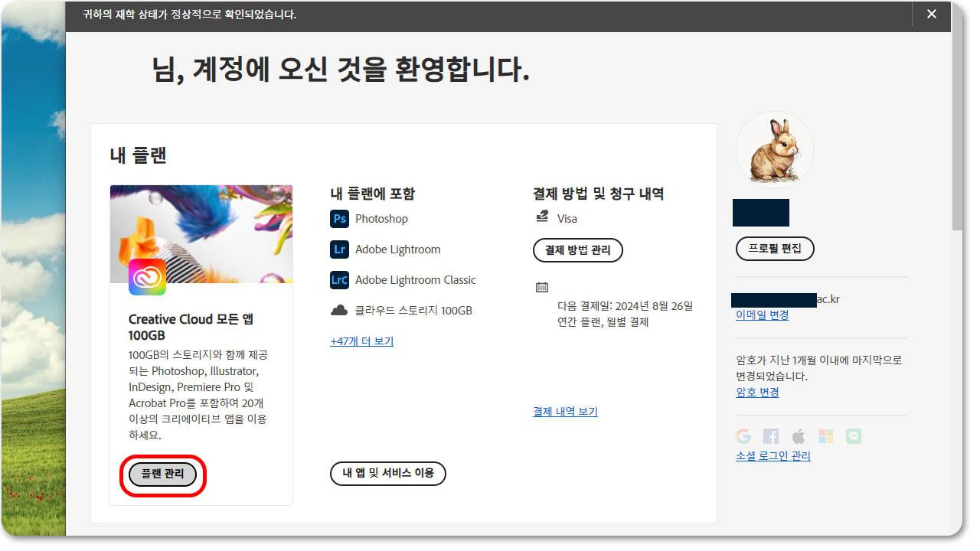Click the Adobe Lightroom text label
This screenshot has height=551, width=980.
click(x=398, y=249)
